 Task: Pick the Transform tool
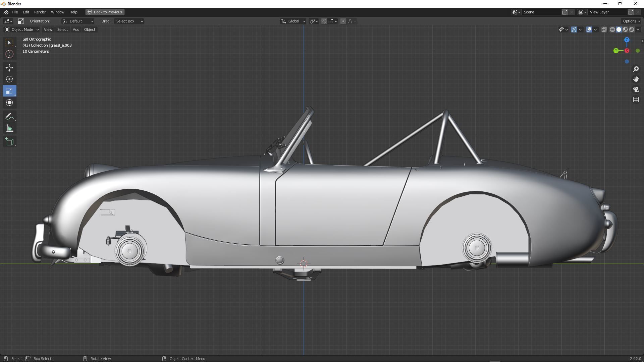[x=9, y=103]
